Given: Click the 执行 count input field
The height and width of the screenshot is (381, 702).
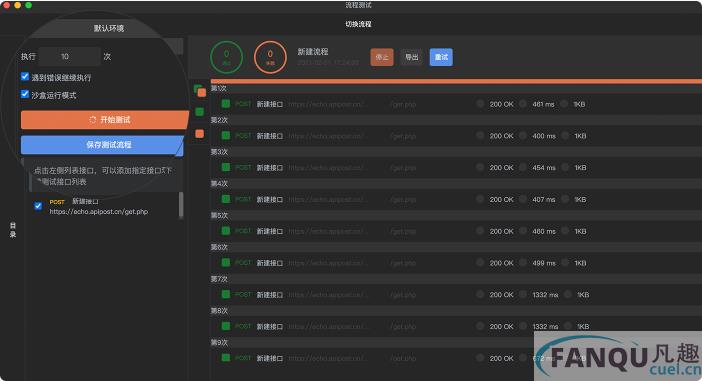Looking at the screenshot, I should [x=69, y=56].
